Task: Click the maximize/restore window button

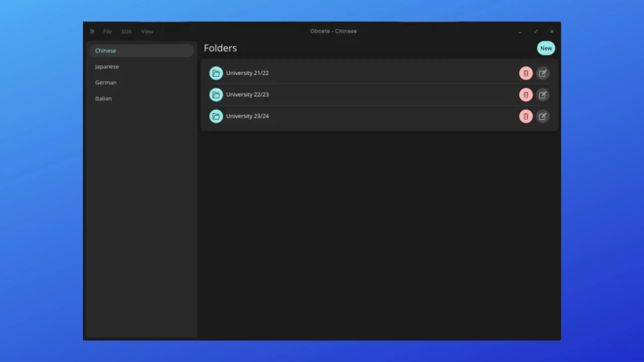Action: [x=536, y=31]
